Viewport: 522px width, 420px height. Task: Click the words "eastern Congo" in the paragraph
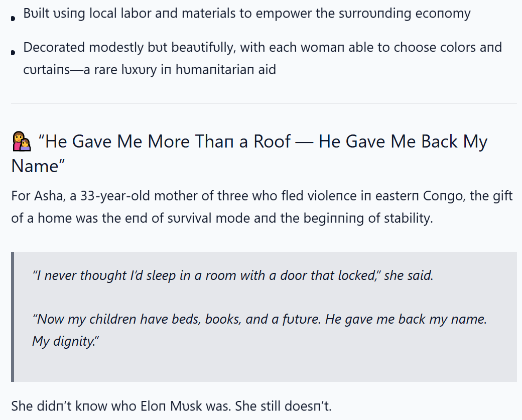pos(420,196)
